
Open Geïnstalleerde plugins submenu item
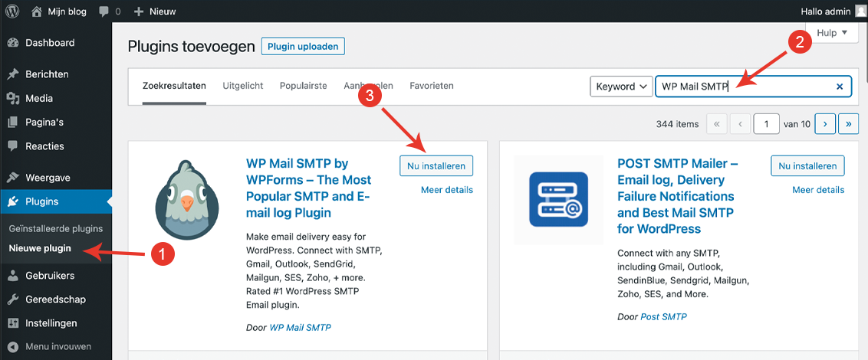(56, 228)
